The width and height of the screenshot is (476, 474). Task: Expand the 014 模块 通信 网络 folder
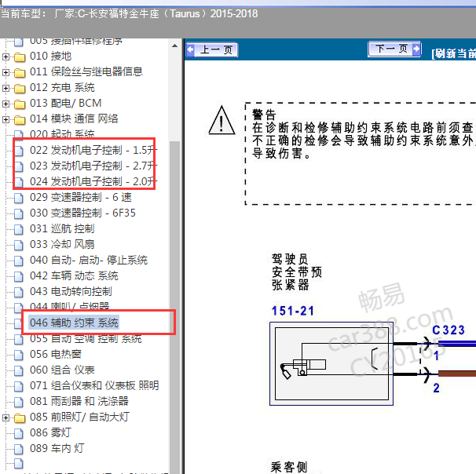[x=5, y=119]
